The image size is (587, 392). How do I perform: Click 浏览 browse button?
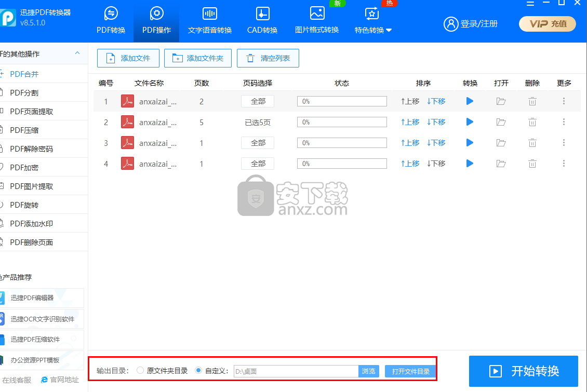369,371
